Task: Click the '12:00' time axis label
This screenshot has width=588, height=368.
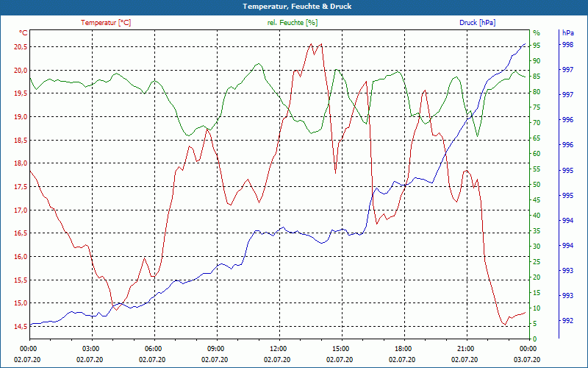Action: (x=278, y=348)
